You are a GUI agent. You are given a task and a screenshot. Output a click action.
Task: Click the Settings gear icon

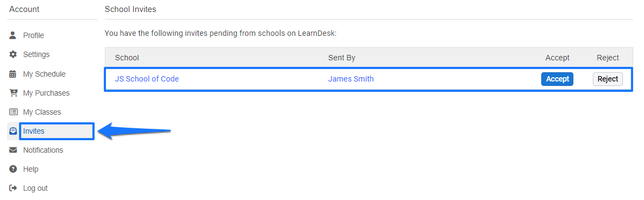click(13, 55)
